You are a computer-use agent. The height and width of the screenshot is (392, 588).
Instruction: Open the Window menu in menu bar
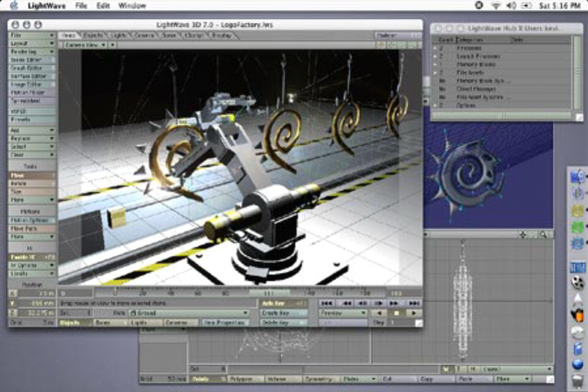132,5
